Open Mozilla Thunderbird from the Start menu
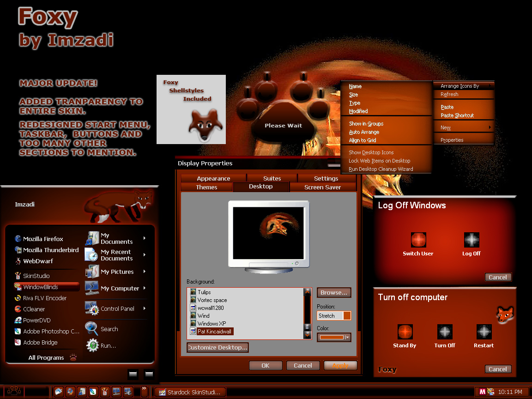This screenshot has width=532, height=399. [x=47, y=250]
